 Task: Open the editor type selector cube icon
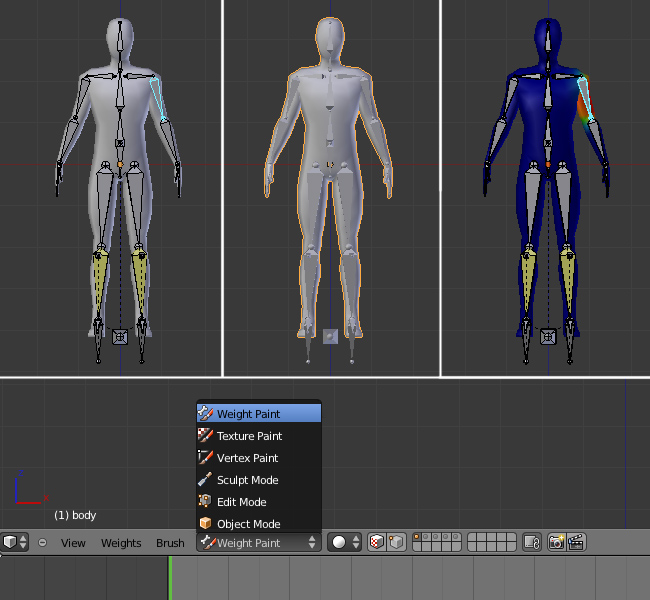15,542
